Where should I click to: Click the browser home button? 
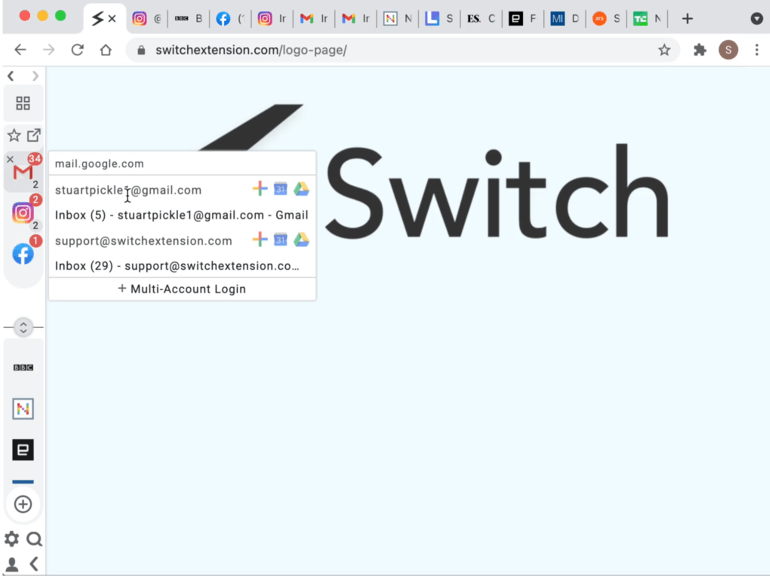[106, 50]
